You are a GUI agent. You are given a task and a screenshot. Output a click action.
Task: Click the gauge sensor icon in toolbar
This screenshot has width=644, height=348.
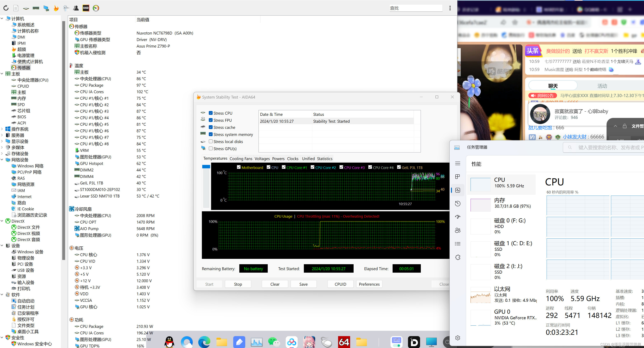point(96,8)
